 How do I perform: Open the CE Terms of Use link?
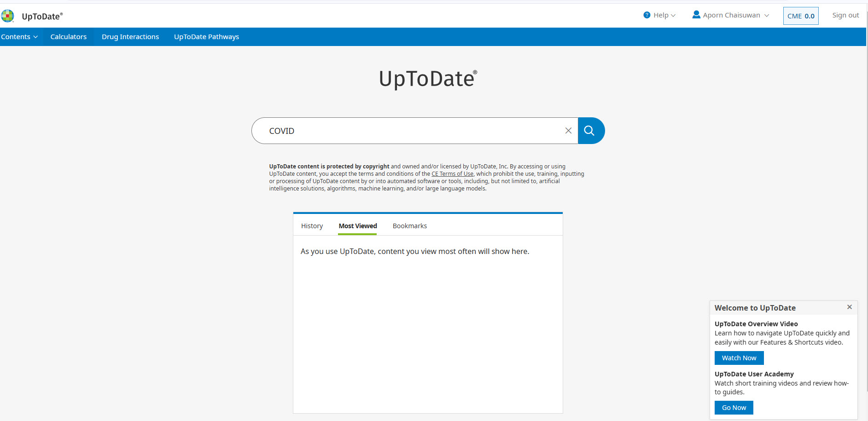coord(452,174)
